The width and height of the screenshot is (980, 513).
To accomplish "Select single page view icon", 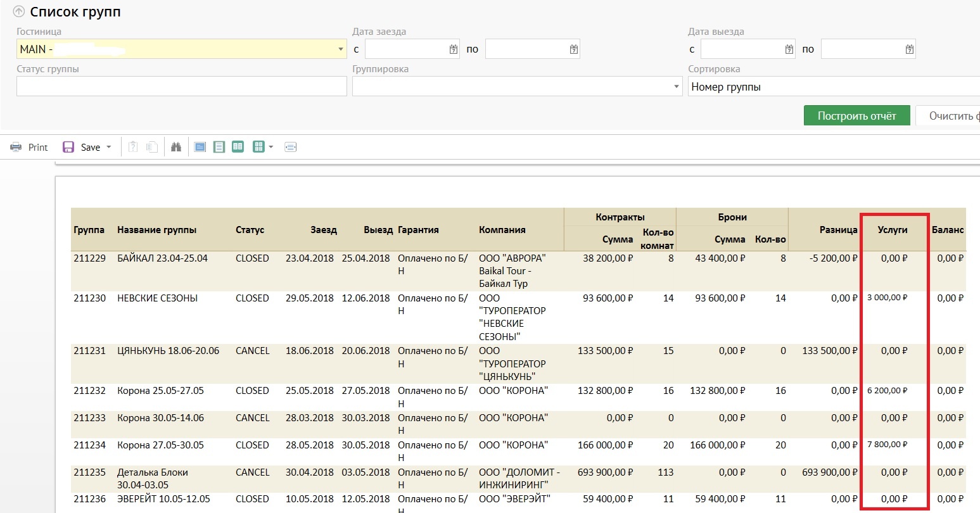I will point(219,147).
